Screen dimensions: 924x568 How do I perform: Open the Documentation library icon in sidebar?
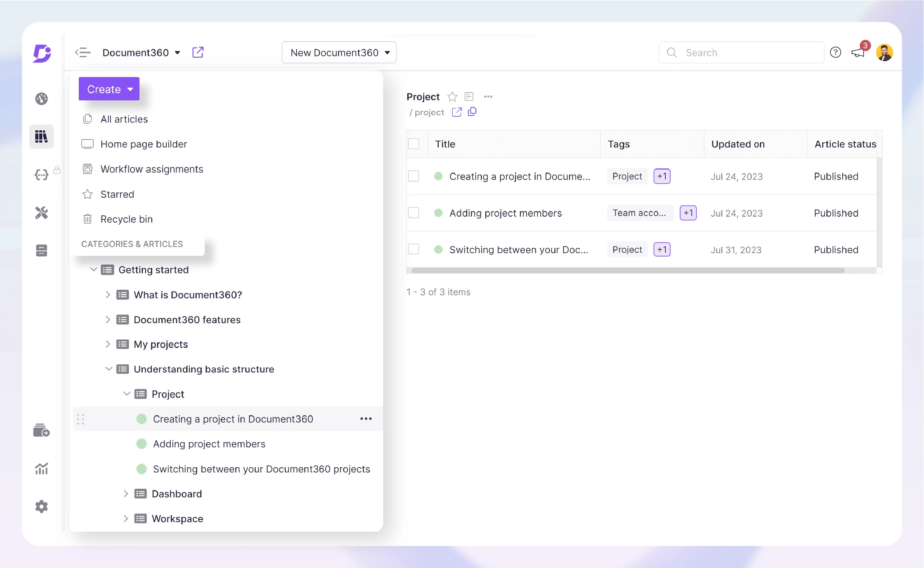click(x=41, y=136)
